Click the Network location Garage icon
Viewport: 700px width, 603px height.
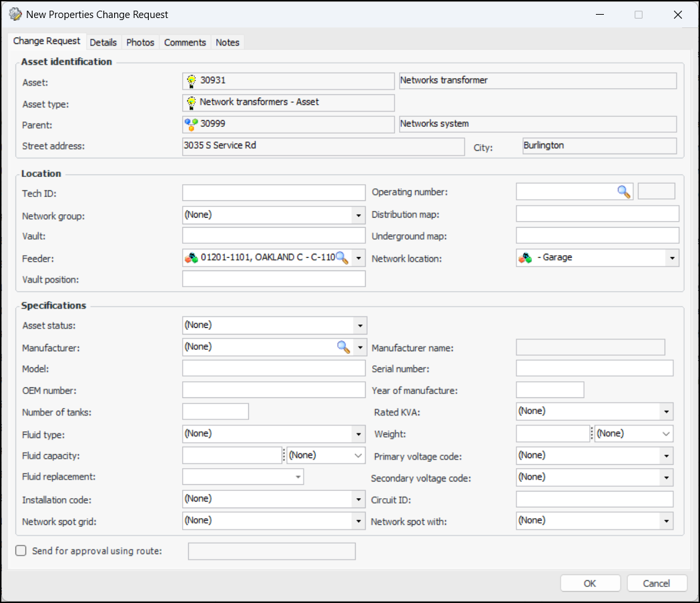click(526, 258)
